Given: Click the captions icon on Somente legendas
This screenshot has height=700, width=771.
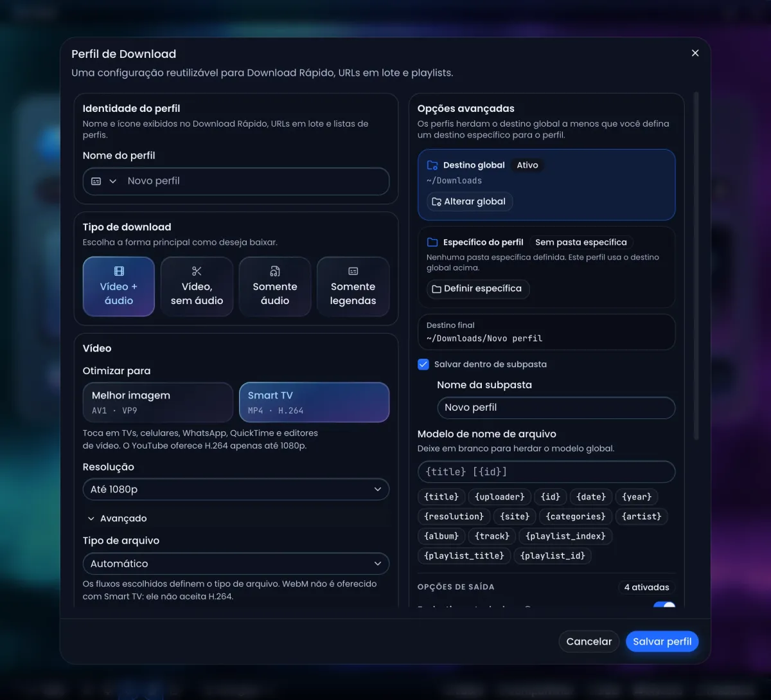Looking at the screenshot, I should [353, 271].
